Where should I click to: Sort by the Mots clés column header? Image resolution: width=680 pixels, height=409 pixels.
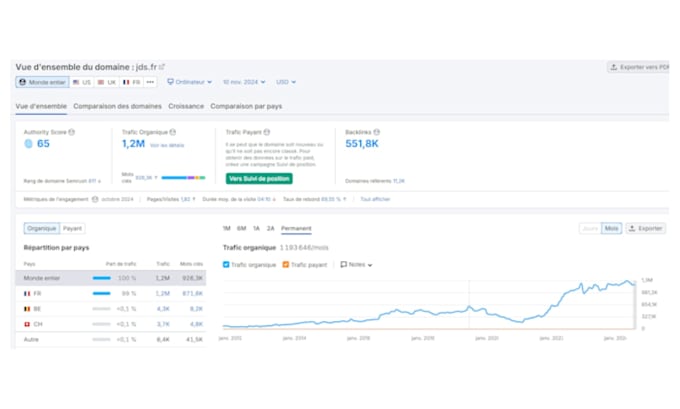[191, 264]
